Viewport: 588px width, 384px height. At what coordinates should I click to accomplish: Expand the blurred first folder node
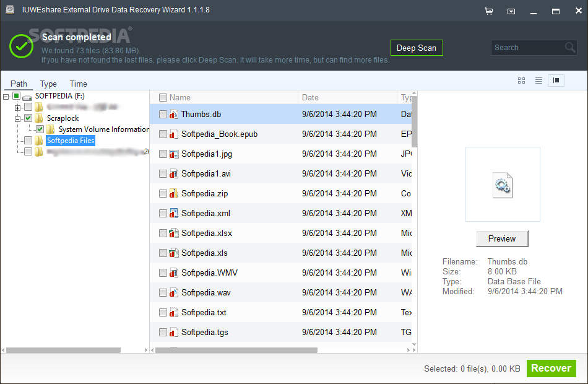click(x=17, y=108)
